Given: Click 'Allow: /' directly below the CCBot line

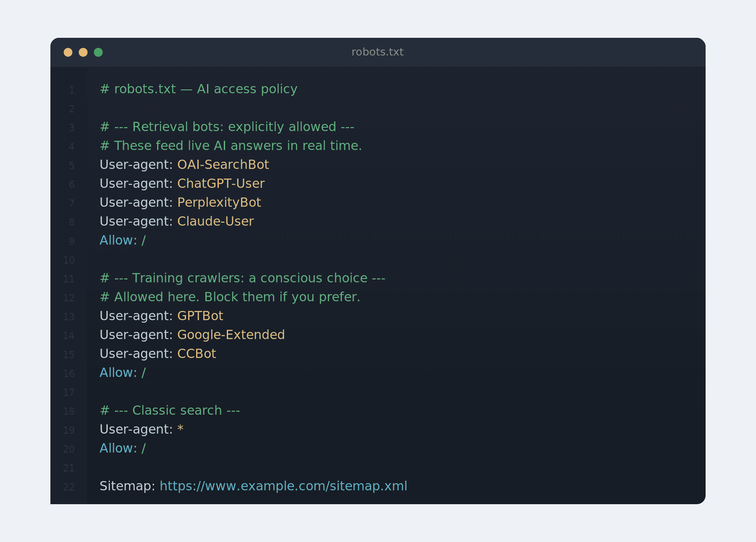Looking at the screenshot, I should 123,373.
